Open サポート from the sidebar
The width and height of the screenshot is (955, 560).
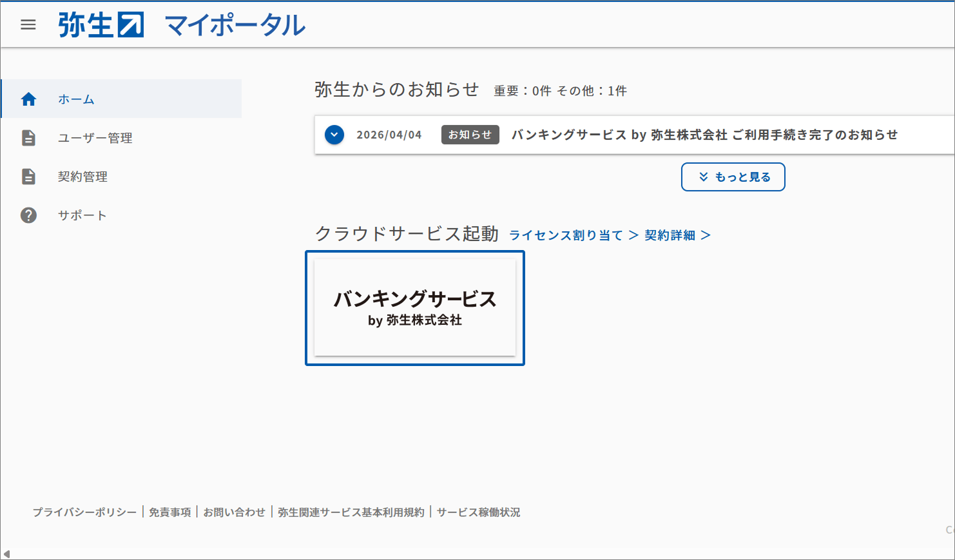point(82,215)
